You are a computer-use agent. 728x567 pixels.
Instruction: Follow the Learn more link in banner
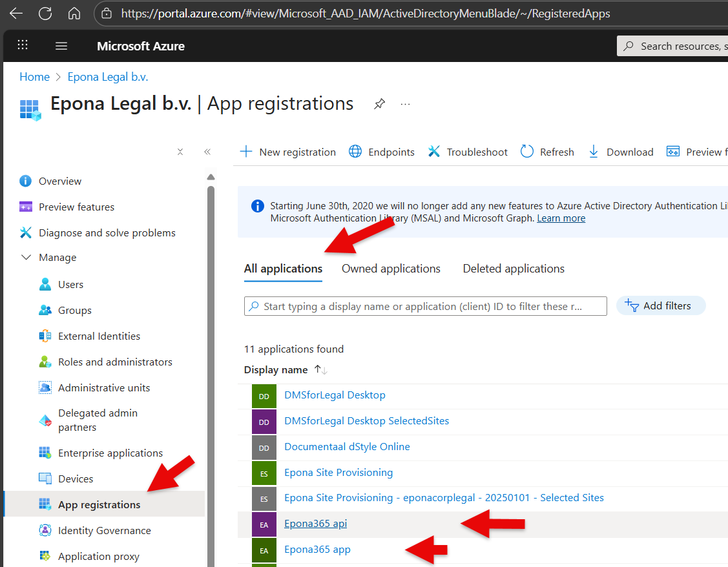[x=561, y=218]
